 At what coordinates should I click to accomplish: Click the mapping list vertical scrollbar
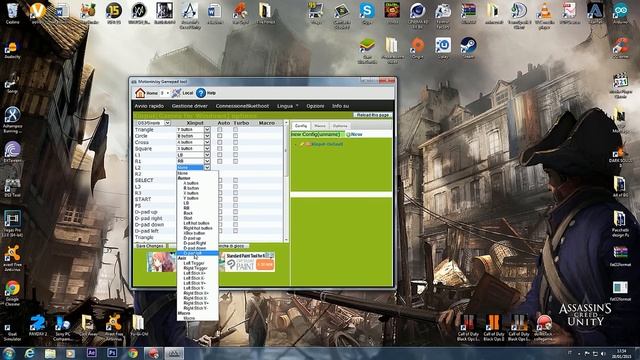pos(286,181)
